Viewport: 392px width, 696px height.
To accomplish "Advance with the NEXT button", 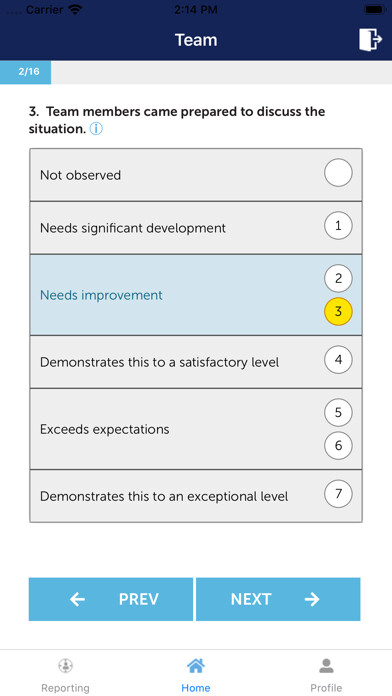I will pyautogui.click(x=278, y=599).
